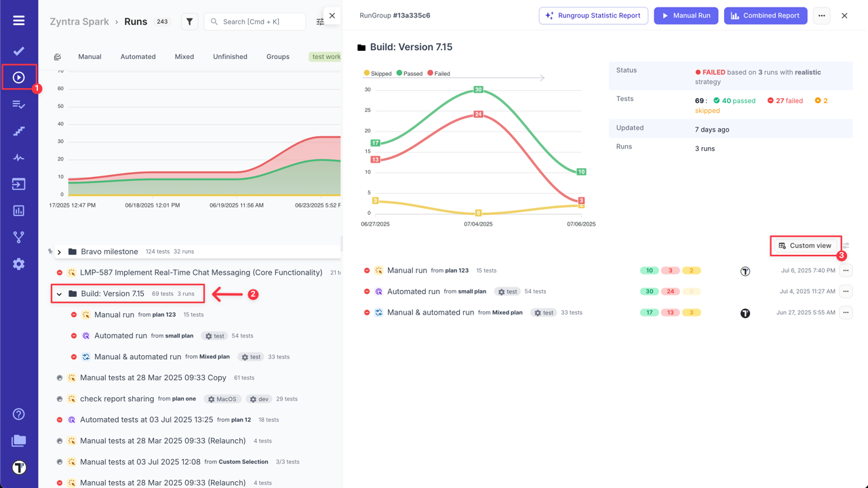
Task: Open the settings gear in the sidebar
Action: (x=18, y=264)
